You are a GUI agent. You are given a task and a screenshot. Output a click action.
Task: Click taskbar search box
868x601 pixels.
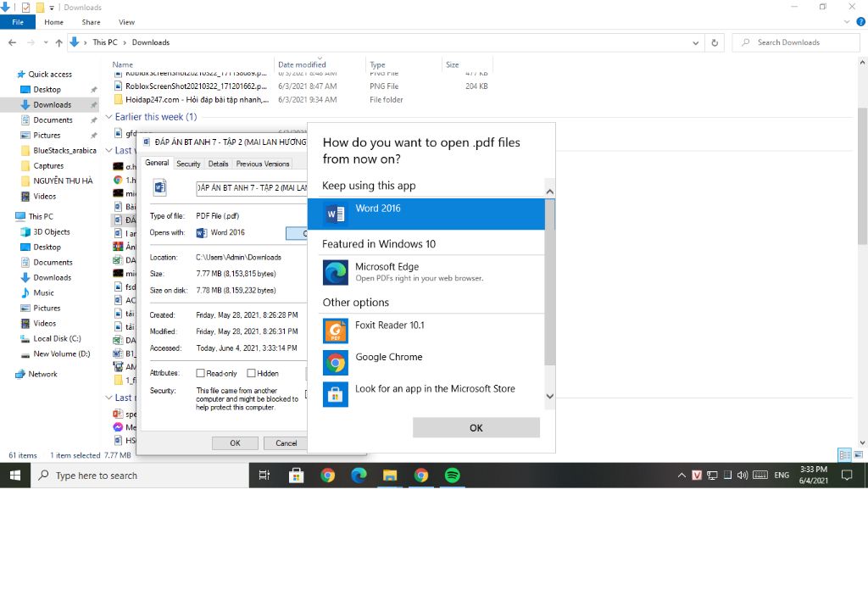click(140, 476)
